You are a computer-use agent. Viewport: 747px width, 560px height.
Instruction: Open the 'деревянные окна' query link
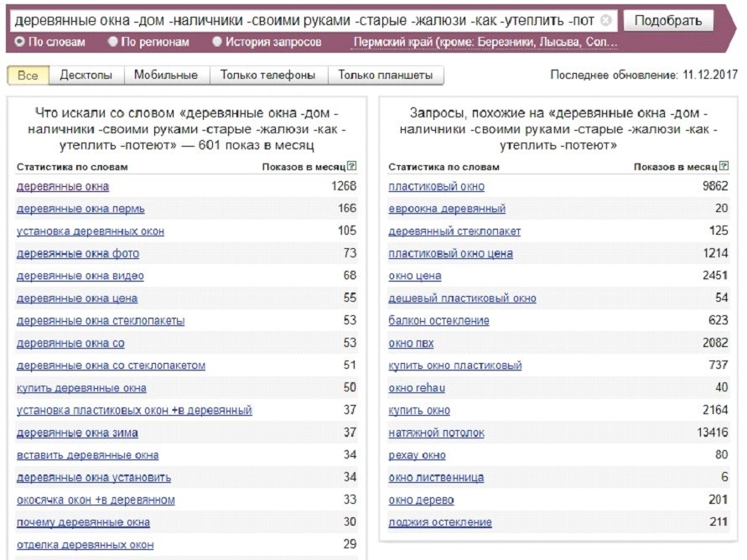63,186
